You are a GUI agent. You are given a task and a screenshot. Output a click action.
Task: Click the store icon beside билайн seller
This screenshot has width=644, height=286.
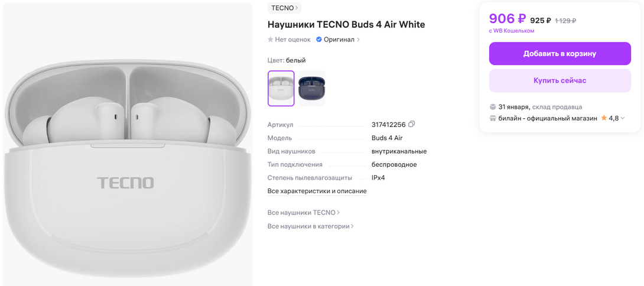[493, 118]
